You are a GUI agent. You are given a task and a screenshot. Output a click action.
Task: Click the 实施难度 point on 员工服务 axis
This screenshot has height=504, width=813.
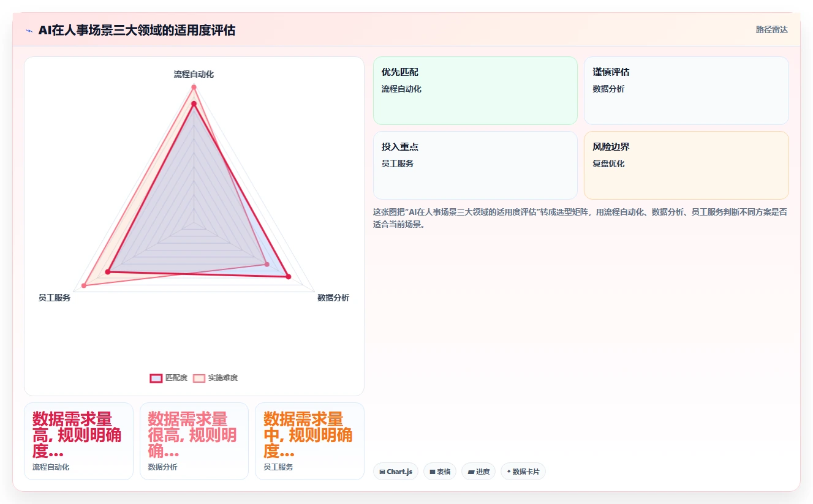tap(85, 285)
